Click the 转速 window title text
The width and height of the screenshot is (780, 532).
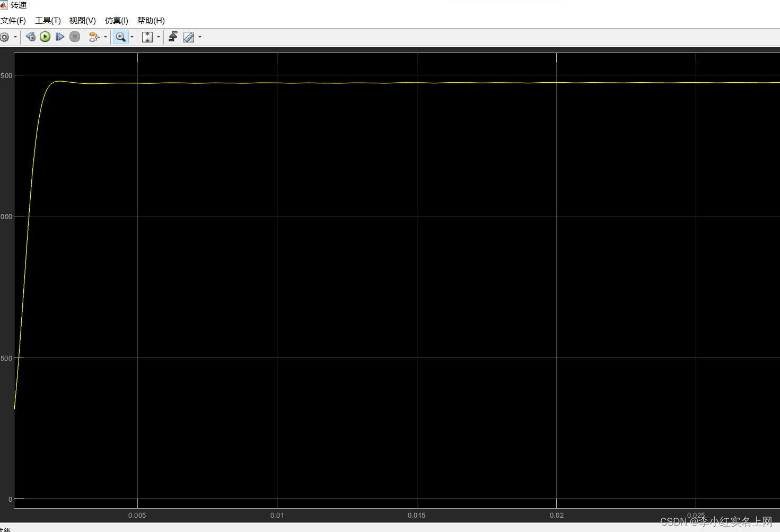[19, 5]
